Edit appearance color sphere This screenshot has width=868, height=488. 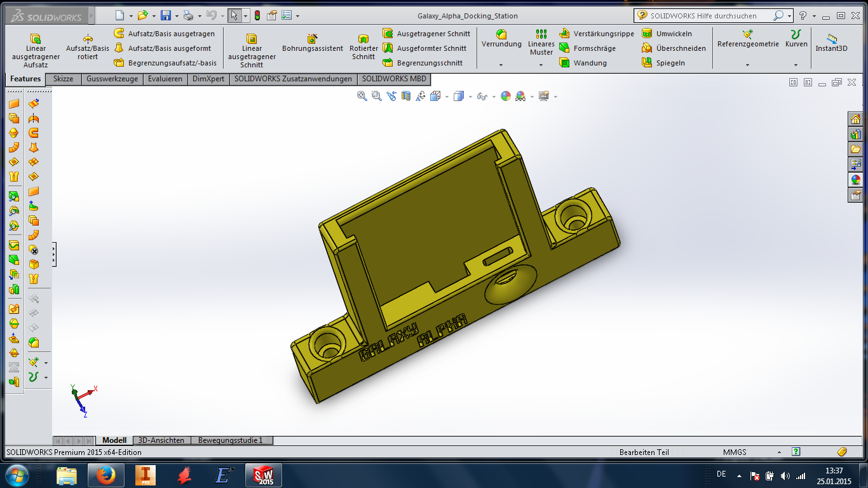(505, 96)
